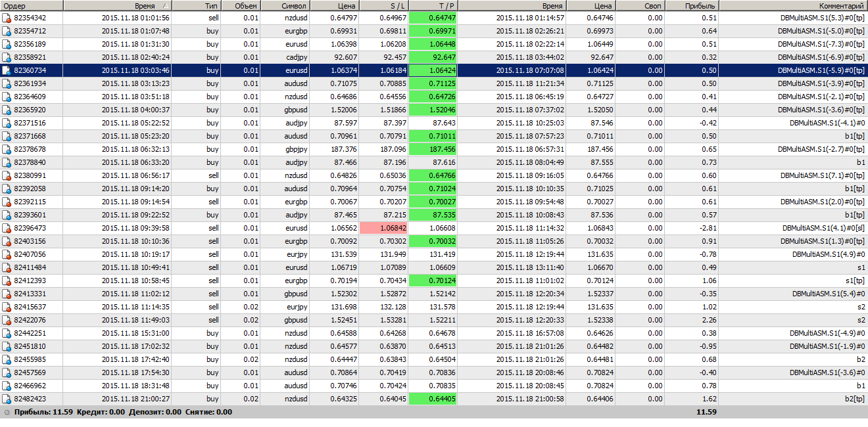Click the order icon for 82396473

7,228
